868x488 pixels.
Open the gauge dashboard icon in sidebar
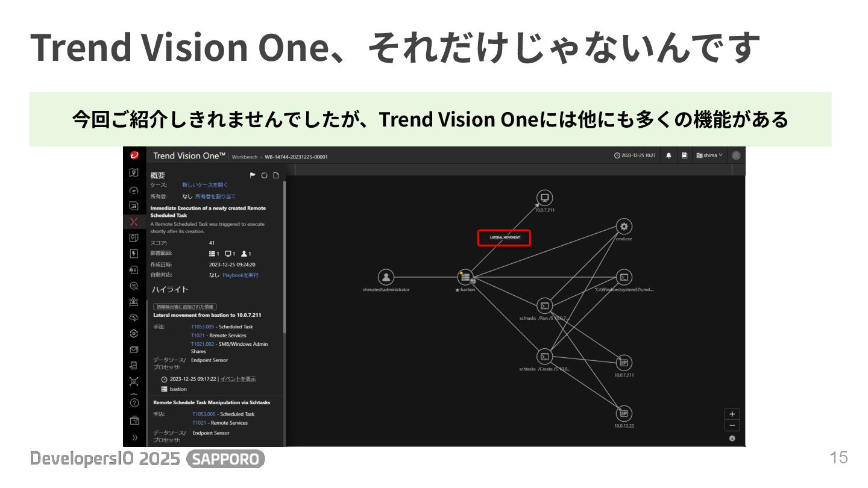134,190
